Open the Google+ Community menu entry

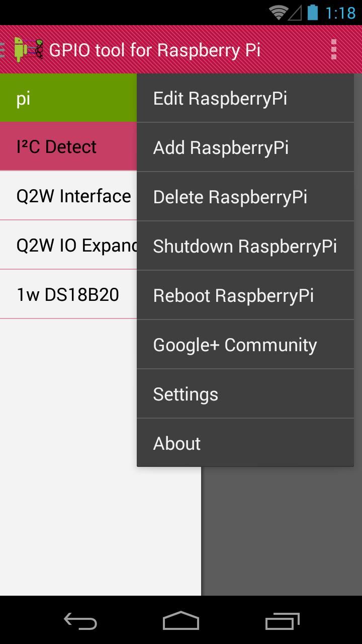(x=234, y=345)
